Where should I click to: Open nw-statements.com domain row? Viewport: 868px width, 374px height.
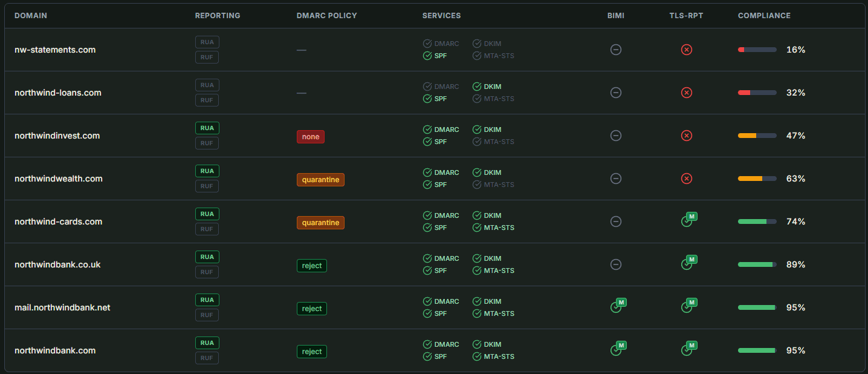pyautogui.click(x=435, y=50)
